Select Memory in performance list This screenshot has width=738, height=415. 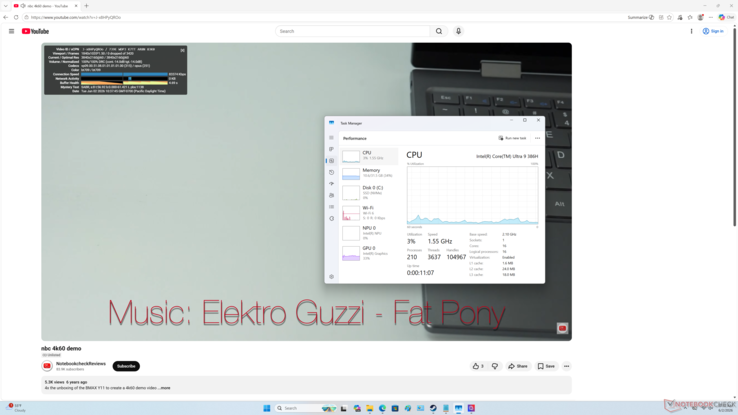coord(369,174)
